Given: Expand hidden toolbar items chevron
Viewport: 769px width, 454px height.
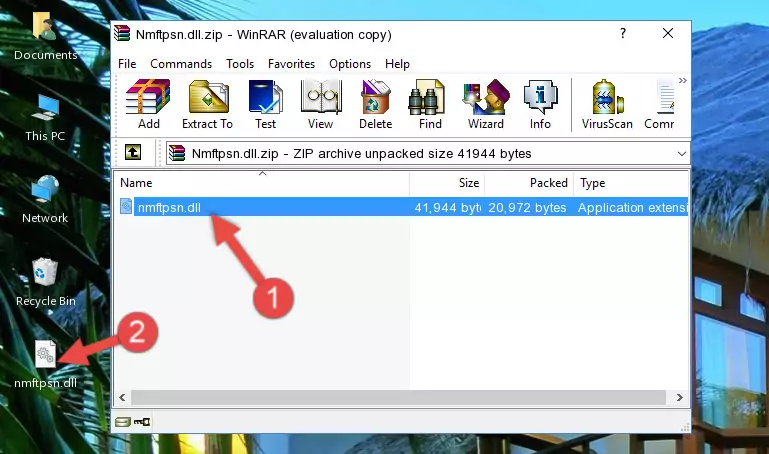Looking at the screenshot, I should [x=683, y=80].
